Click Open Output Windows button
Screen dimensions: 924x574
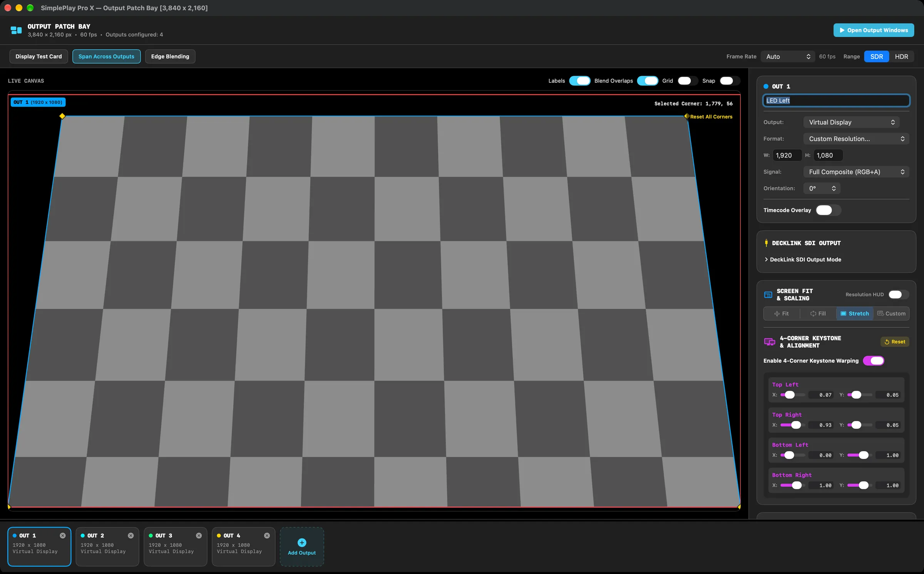pos(874,30)
